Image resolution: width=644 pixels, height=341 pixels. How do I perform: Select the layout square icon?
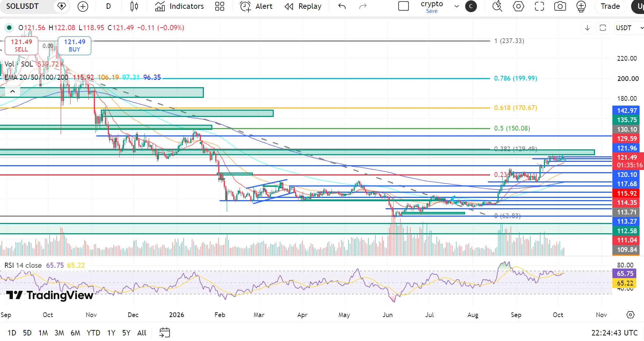pyautogui.click(x=404, y=6)
